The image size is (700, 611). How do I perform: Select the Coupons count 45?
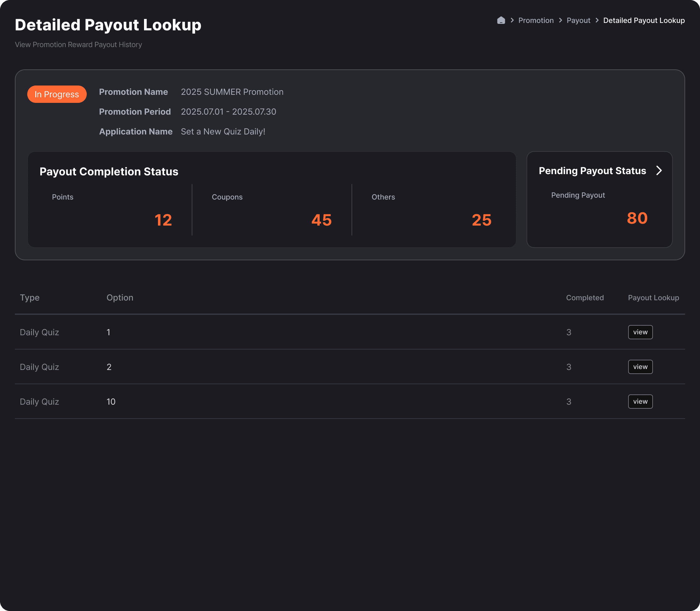click(322, 220)
